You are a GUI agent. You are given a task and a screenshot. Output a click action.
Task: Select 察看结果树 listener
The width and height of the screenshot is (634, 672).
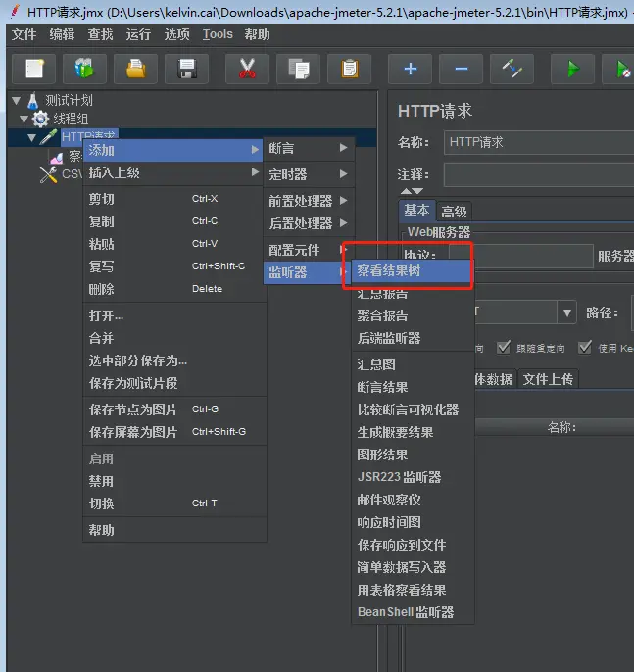click(x=412, y=270)
